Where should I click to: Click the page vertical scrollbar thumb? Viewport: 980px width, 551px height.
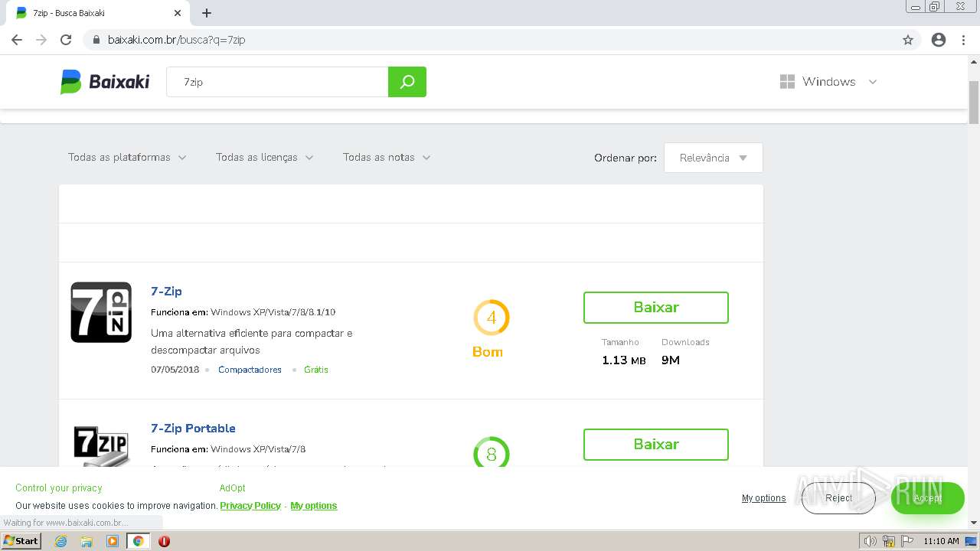tap(974, 103)
